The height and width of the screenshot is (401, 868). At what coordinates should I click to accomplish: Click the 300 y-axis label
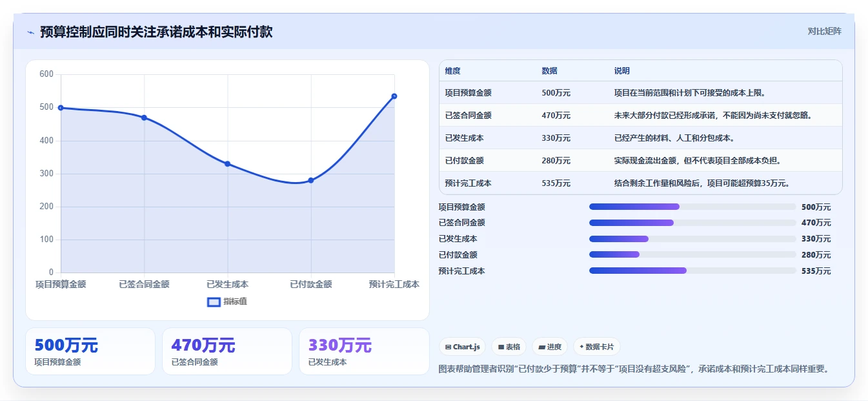click(x=46, y=174)
